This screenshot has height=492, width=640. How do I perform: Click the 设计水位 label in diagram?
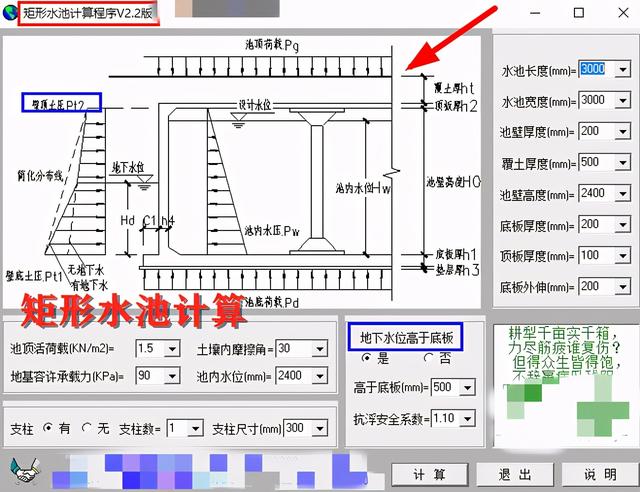point(255,105)
